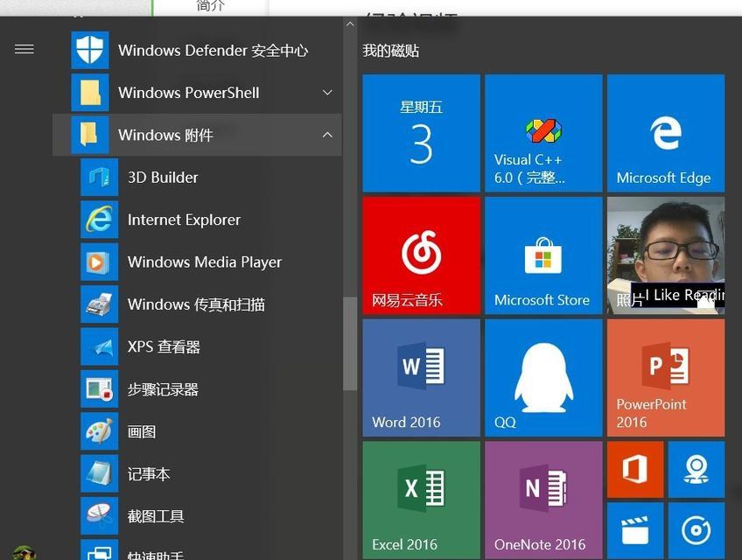Launch 3D Builder from its icon
Image resolution: width=742 pixels, height=560 pixels.
click(x=100, y=177)
